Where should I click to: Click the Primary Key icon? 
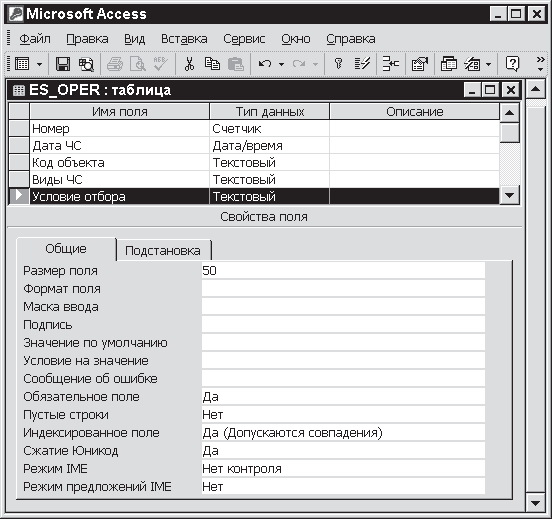338,64
